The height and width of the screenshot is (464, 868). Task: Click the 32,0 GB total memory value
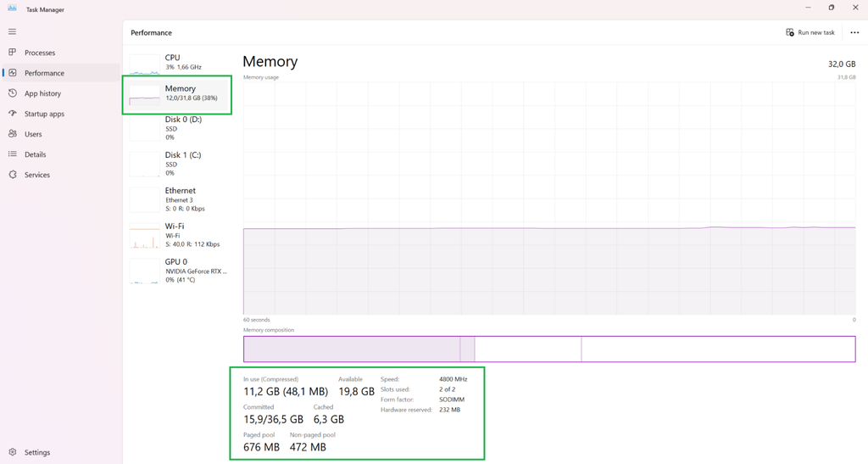pos(842,64)
